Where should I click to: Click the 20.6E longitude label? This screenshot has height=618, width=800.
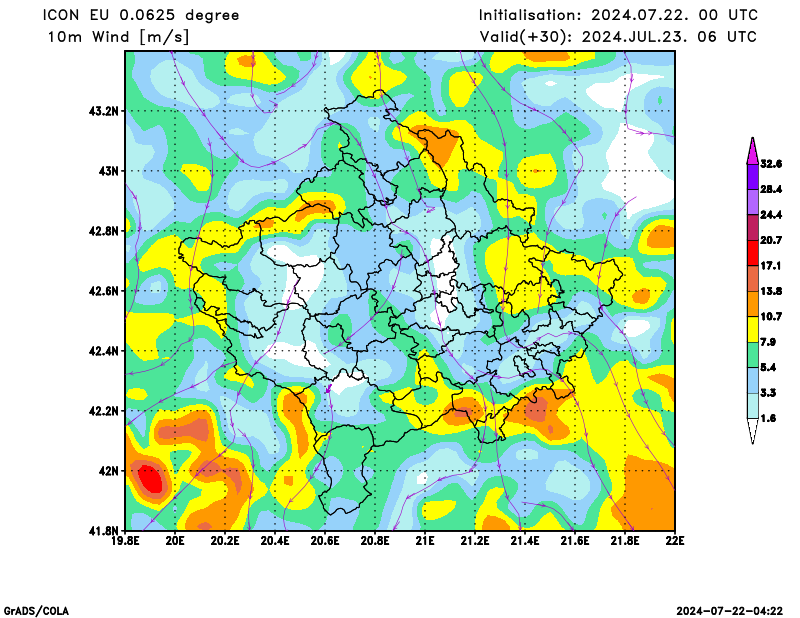(325, 541)
